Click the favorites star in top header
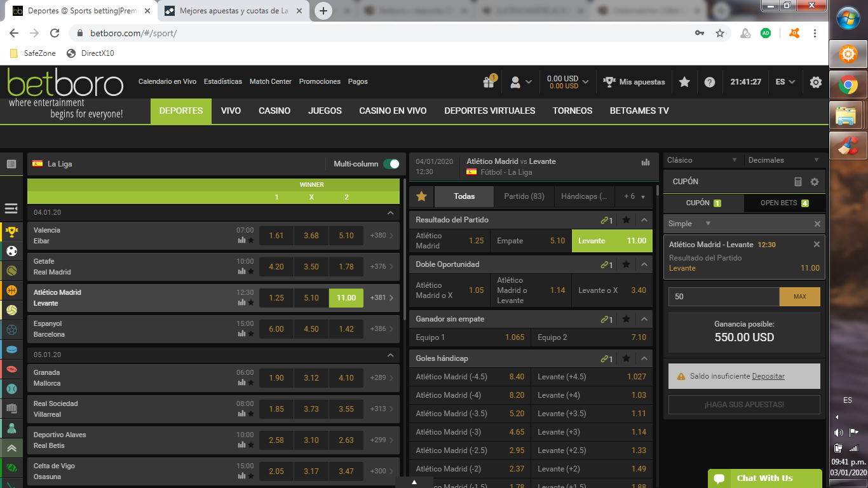The height and width of the screenshot is (488, 868). [684, 82]
